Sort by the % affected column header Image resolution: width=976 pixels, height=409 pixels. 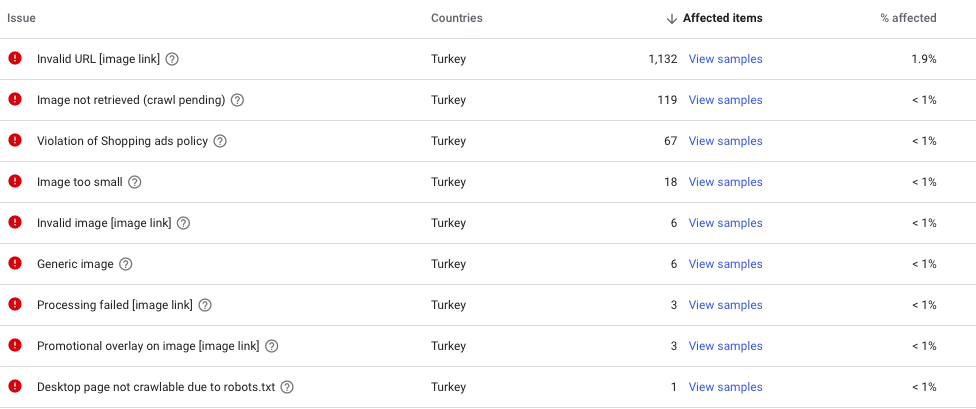click(908, 18)
